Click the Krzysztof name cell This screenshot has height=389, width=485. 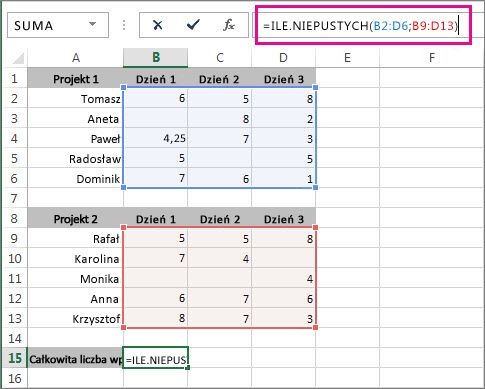click(x=76, y=319)
